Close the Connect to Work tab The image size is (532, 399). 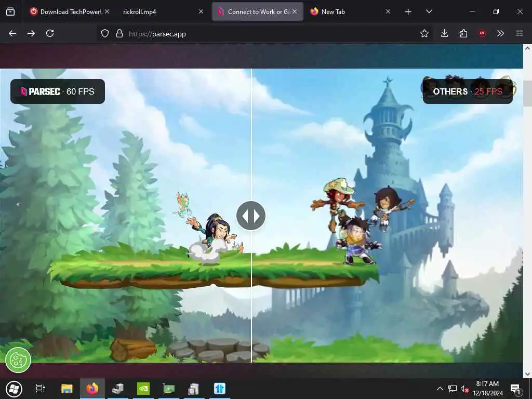295,11
